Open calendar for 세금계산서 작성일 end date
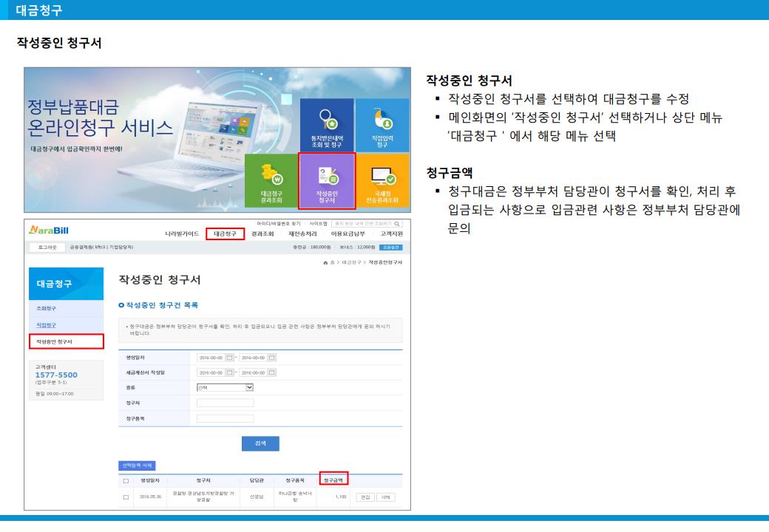Viewport: 769px width, 532px height. click(272, 373)
